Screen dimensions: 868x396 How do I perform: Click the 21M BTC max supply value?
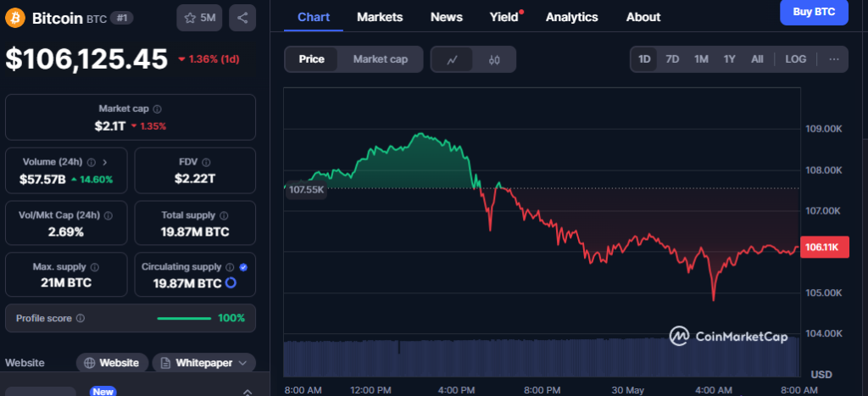(66, 283)
